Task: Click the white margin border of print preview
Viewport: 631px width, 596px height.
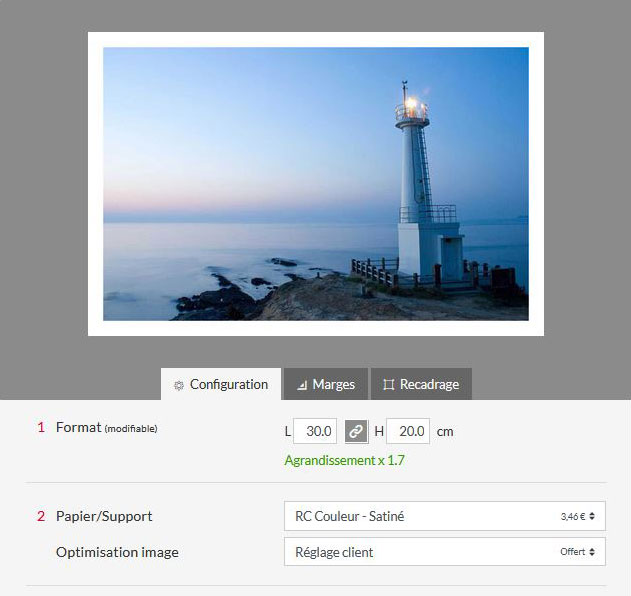Action: (x=315, y=39)
